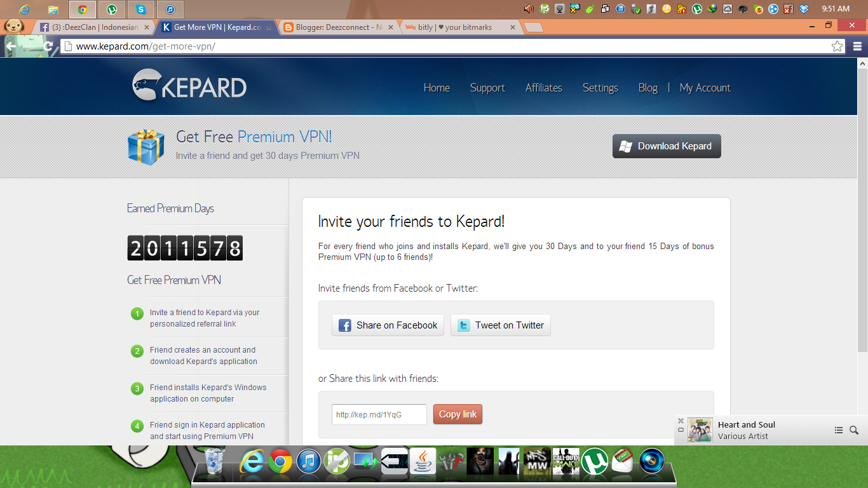Click the page's vertical scrollbar

[862, 210]
